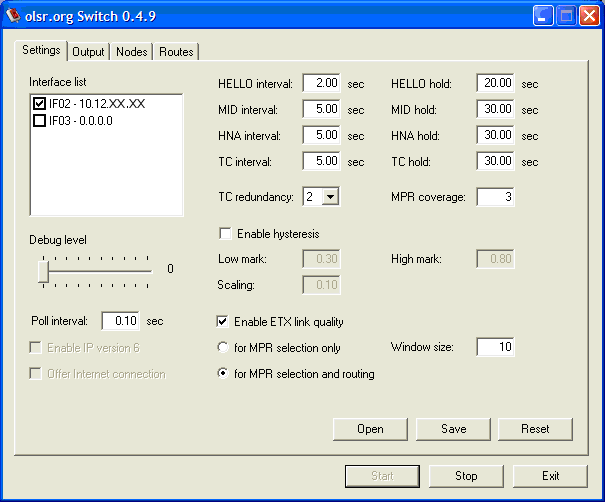Screen dimensions: 605x502
Task: Click the olsr.org app icon in title bar
Action: click(x=15, y=16)
